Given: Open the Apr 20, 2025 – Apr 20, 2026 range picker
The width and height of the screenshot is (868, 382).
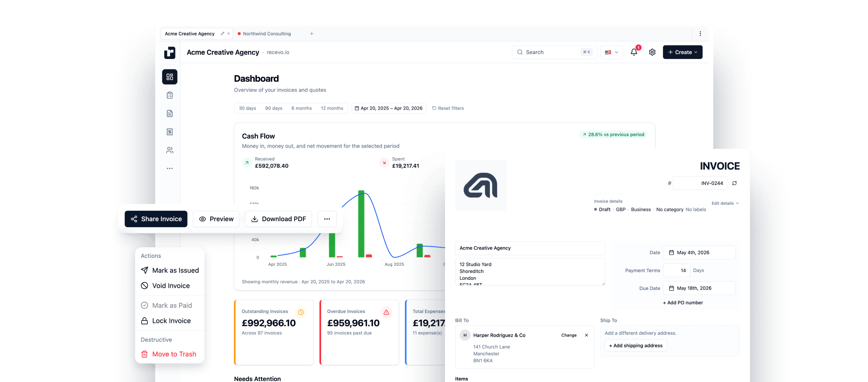Looking at the screenshot, I should click(388, 108).
